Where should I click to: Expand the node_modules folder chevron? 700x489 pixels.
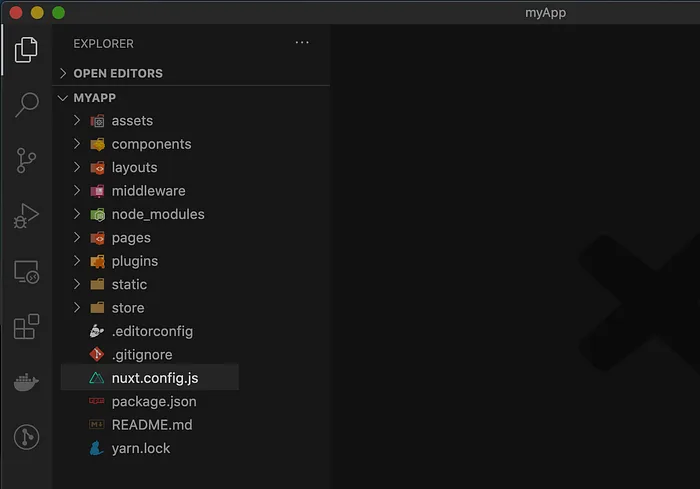click(77, 214)
